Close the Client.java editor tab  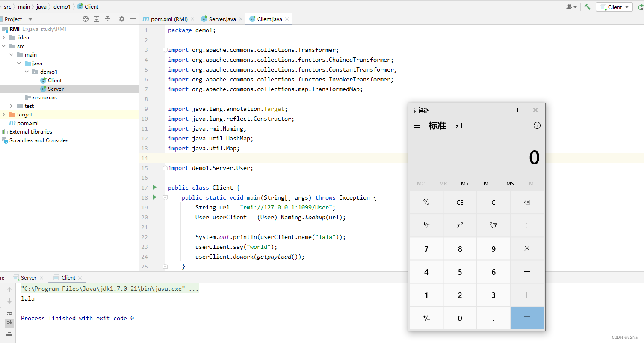287,19
